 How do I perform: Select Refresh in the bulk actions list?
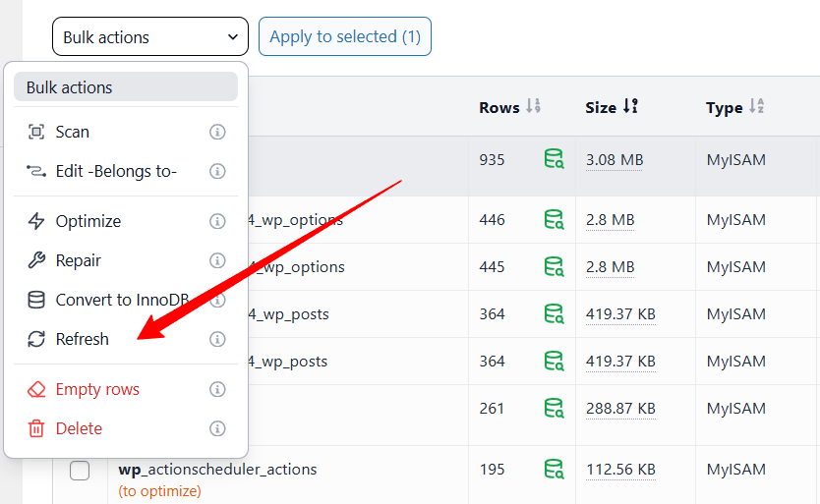pyautogui.click(x=126, y=339)
